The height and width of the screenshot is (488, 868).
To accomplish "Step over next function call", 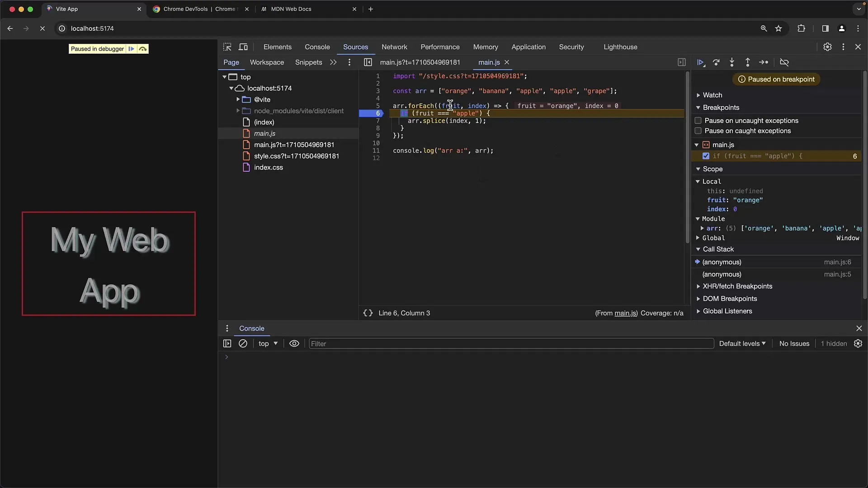I will [716, 62].
